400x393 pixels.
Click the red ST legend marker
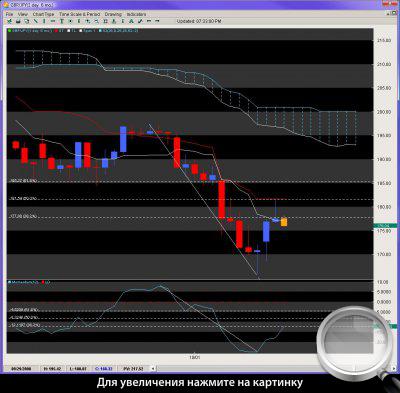click(x=57, y=31)
